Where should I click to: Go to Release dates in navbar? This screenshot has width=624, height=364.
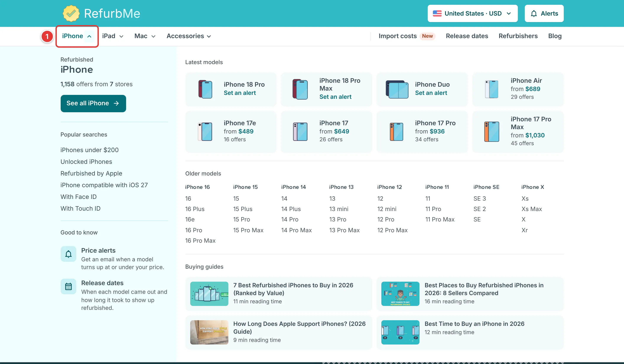click(467, 36)
